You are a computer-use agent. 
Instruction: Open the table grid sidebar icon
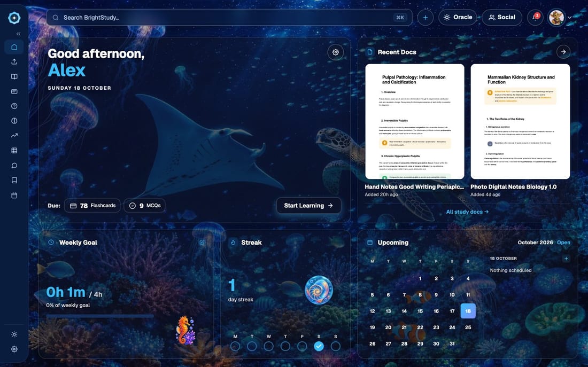click(x=14, y=150)
